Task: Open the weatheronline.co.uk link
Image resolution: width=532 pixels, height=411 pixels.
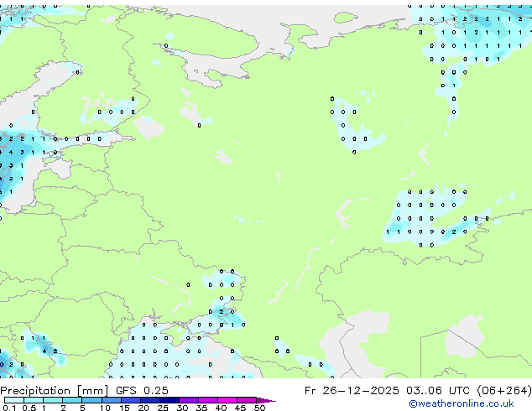Action: [462, 403]
